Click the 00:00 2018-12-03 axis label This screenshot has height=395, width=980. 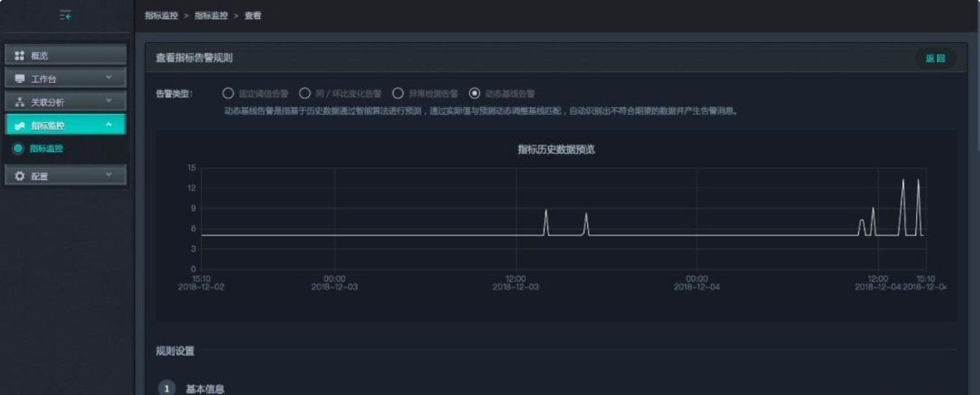coord(335,282)
